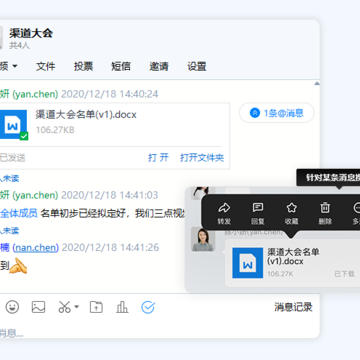Screen dimensions: 360x360
Task: Click the 已下载 status in the mobile bubble
Action: click(x=345, y=274)
